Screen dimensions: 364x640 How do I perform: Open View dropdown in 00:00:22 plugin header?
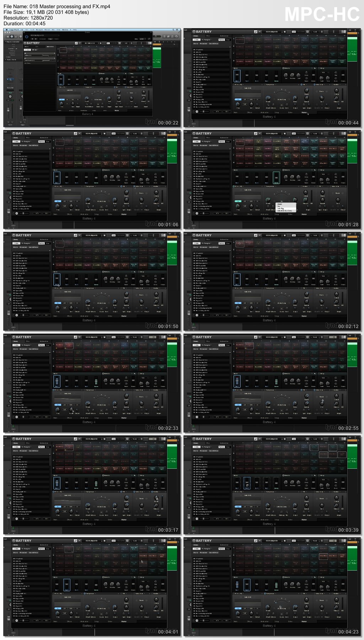tap(143, 39)
